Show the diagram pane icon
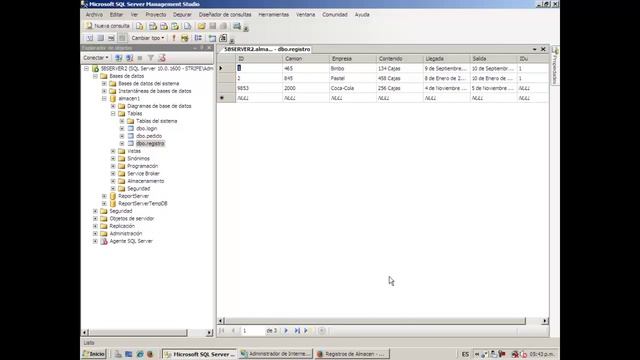Viewport: 640px width, 360px height. 89,38
